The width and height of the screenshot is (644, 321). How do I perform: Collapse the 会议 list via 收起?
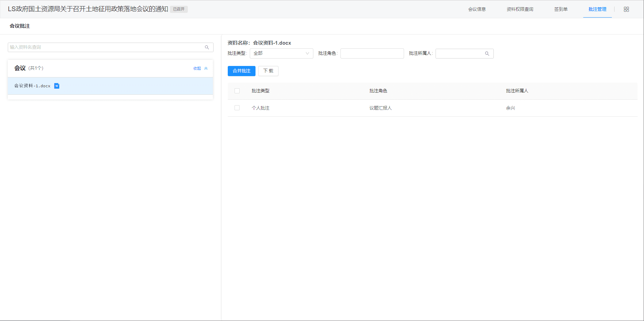[197, 68]
